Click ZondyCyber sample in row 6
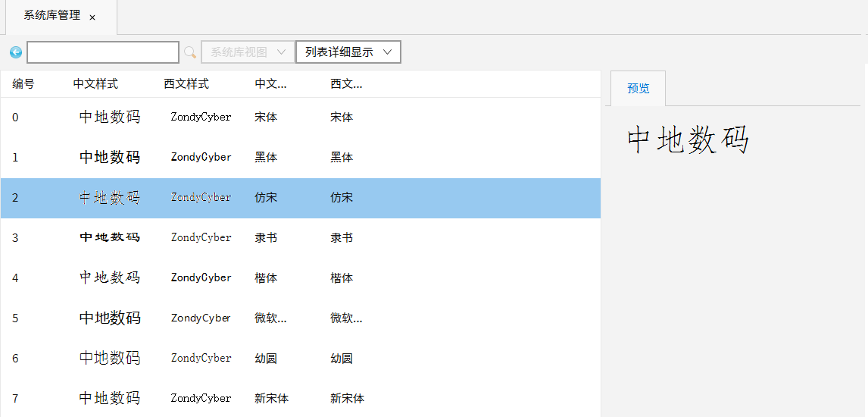Viewport: 868px width, 417px height. (x=201, y=359)
